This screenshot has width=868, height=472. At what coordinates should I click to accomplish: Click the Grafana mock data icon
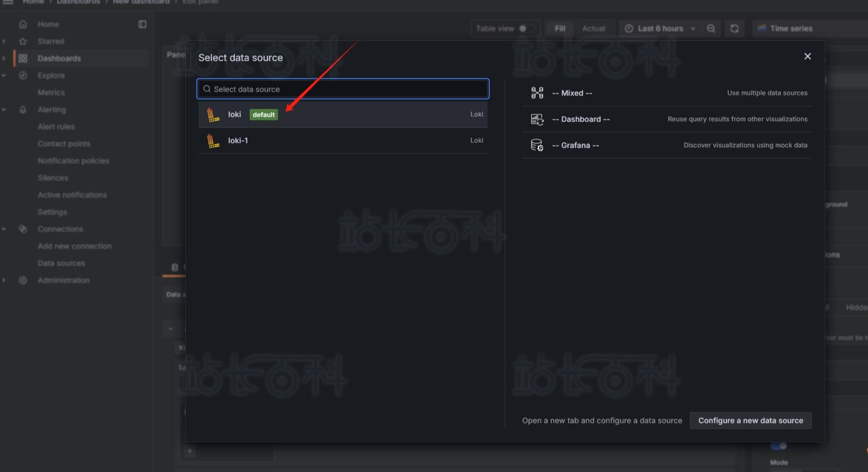pyautogui.click(x=537, y=146)
